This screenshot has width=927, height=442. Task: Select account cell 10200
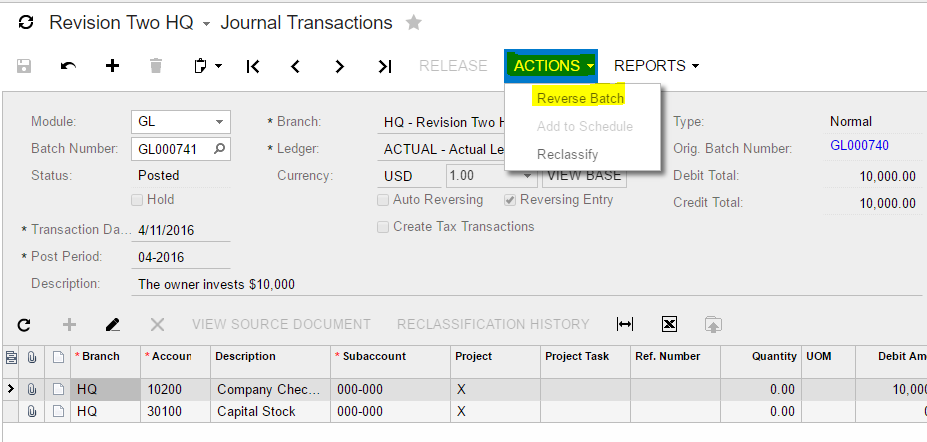point(175,389)
